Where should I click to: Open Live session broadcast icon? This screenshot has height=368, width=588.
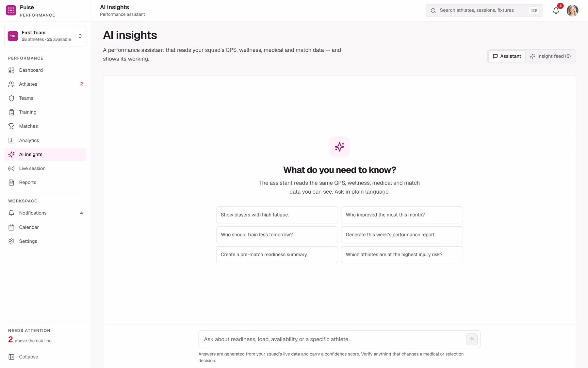[11, 169]
